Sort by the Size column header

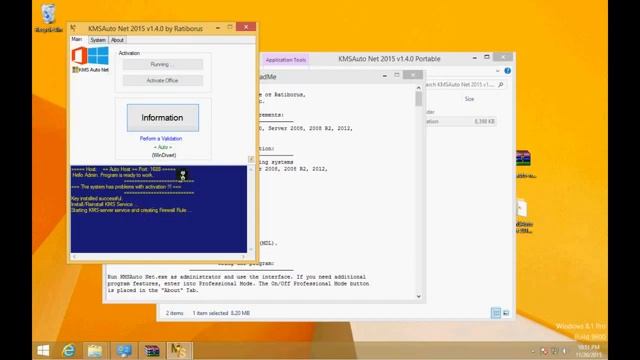coord(469,99)
